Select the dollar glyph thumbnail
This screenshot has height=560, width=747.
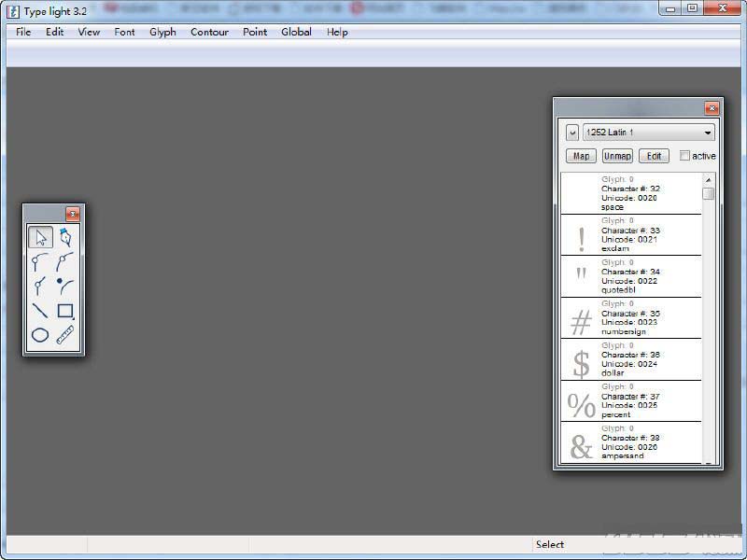point(581,365)
